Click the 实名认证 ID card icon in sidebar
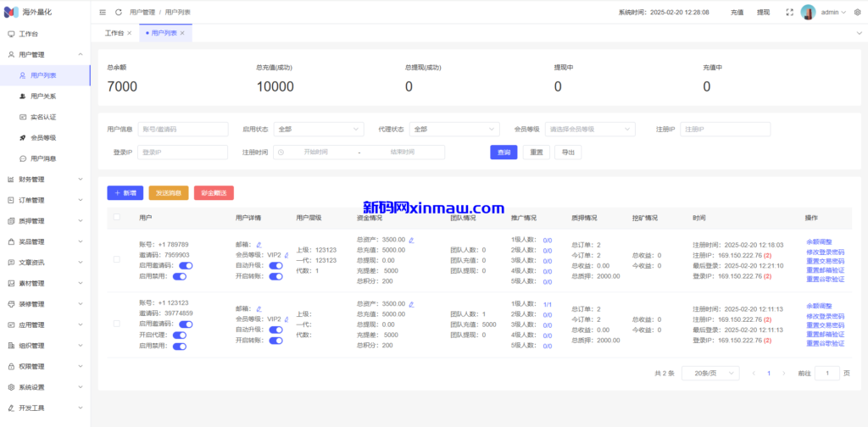The width and height of the screenshot is (868, 427). [x=23, y=117]
